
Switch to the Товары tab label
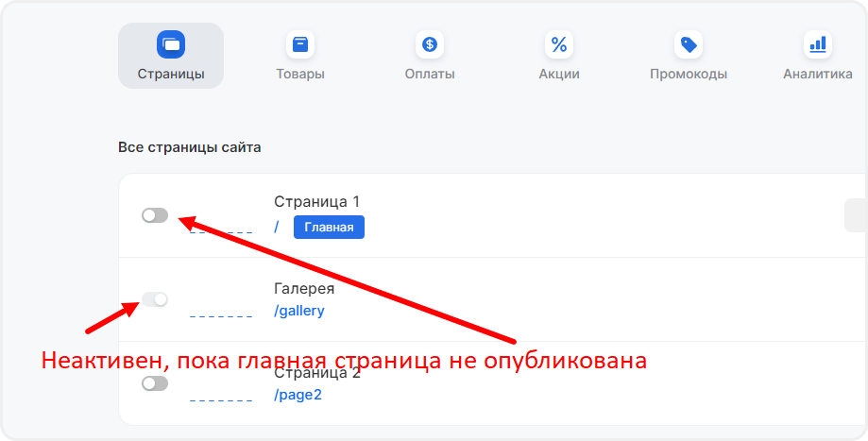(300, 75)
